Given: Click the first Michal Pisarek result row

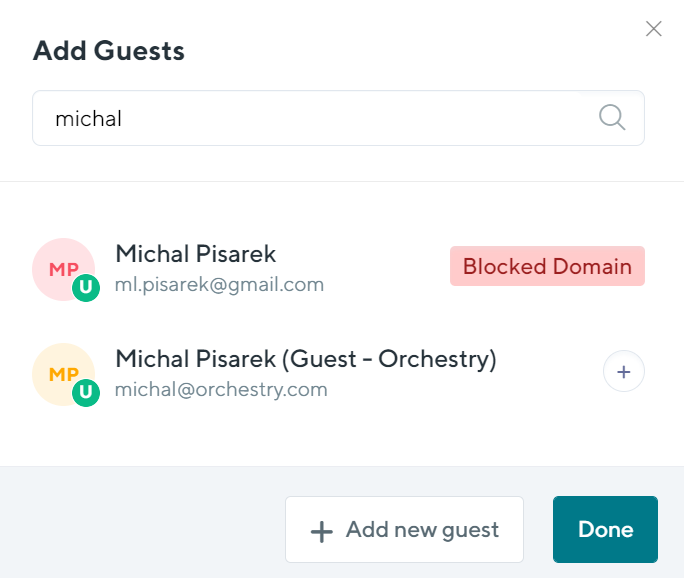Looking at the screenshot, I should [x=339, y=269].
